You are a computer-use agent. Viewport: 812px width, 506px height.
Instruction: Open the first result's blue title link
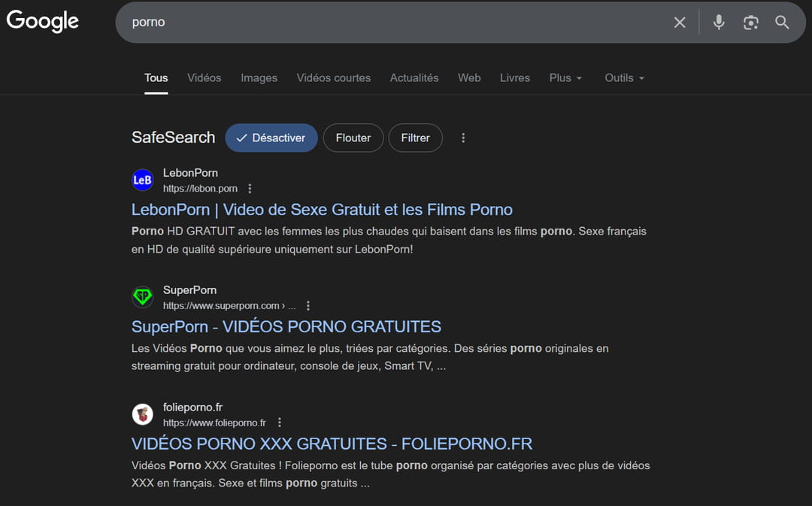point(322,210)
